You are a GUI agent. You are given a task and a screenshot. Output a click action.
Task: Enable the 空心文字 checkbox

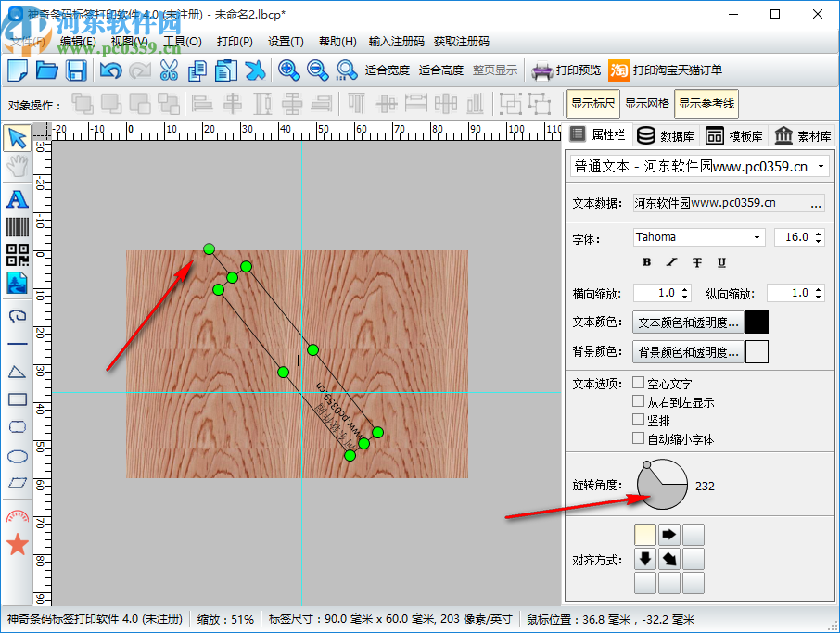[638, 383]
